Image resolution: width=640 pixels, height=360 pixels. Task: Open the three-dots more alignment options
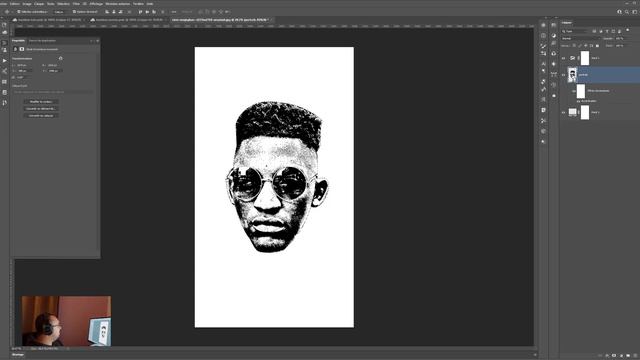pos(173,11)
